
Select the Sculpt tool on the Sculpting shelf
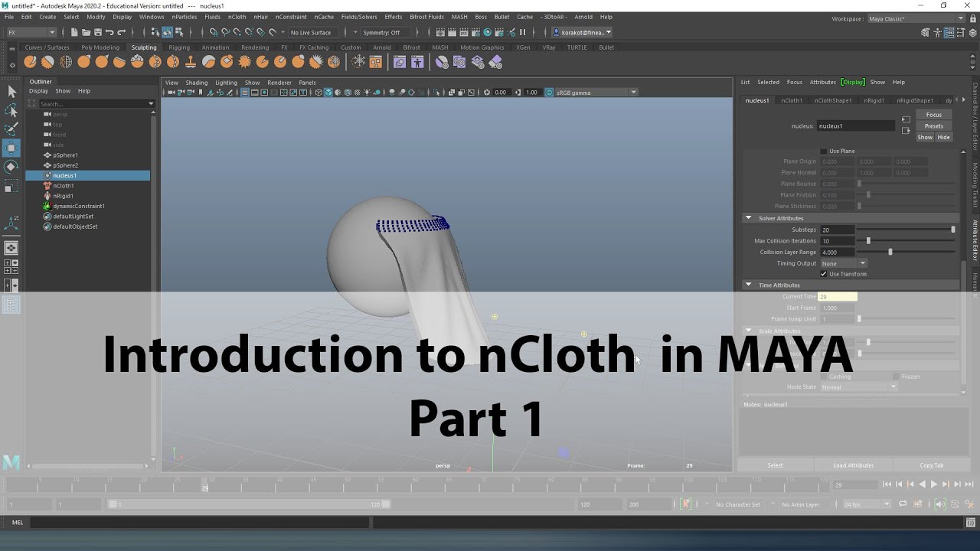tap(30, 62)
